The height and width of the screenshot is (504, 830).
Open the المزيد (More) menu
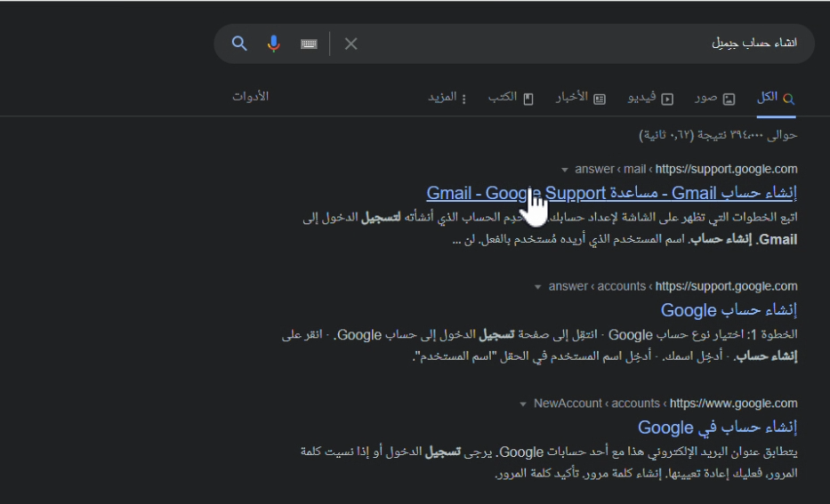click(447, 98)
